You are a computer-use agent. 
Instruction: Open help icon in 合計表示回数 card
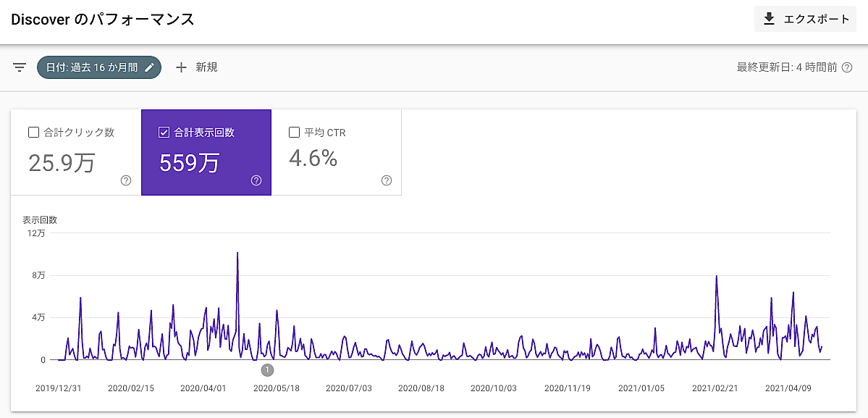coord(256,180)
